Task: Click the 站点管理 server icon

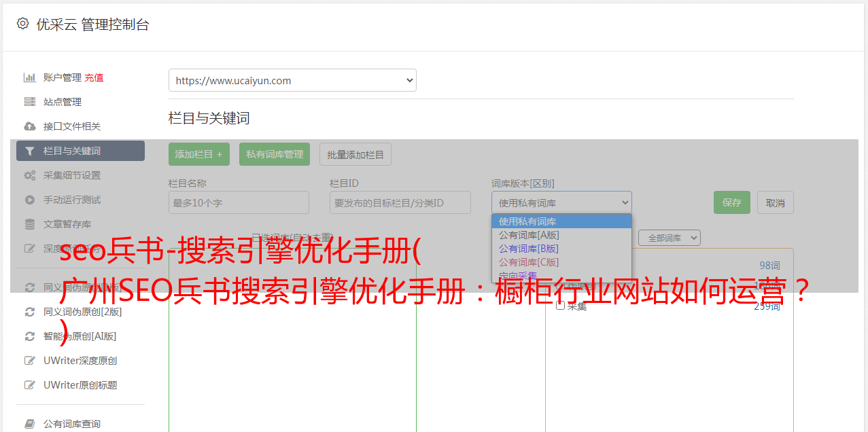Action: 30,102
